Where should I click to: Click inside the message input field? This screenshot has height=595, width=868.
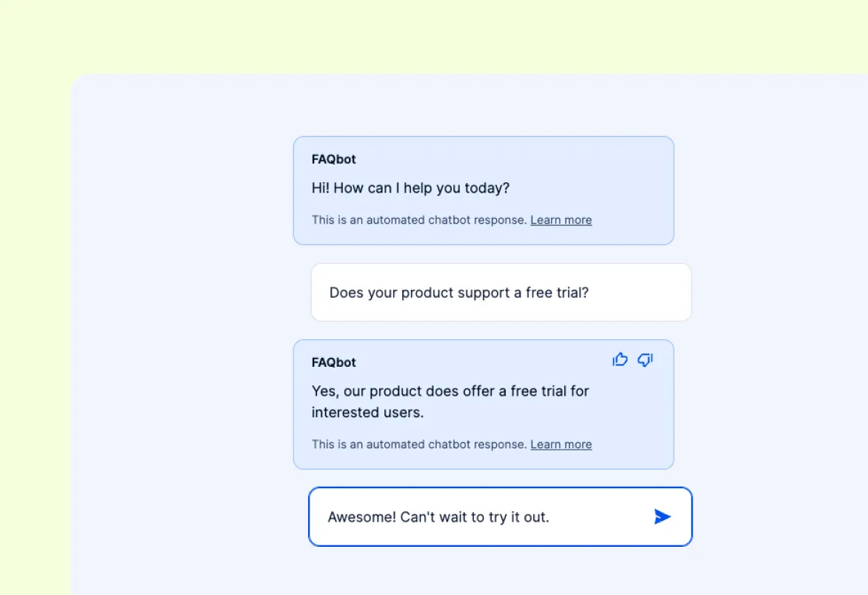[x=501, y=516]
